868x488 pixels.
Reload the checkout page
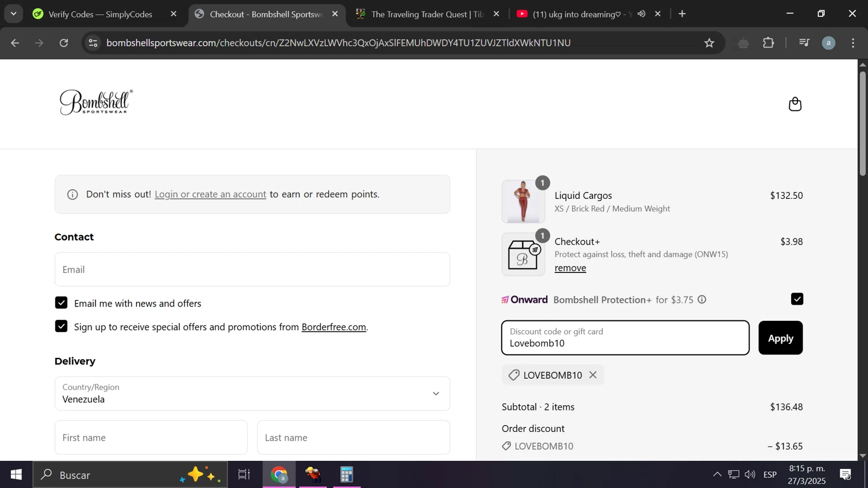pyautogui.click(x=64, y=43)
